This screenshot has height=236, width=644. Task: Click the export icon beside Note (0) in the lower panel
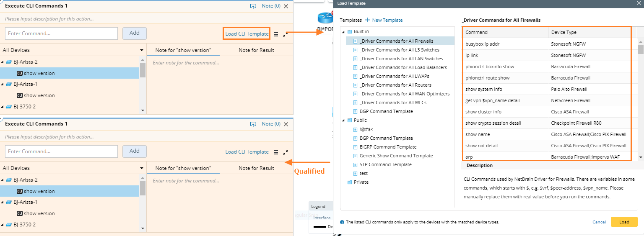253,124
